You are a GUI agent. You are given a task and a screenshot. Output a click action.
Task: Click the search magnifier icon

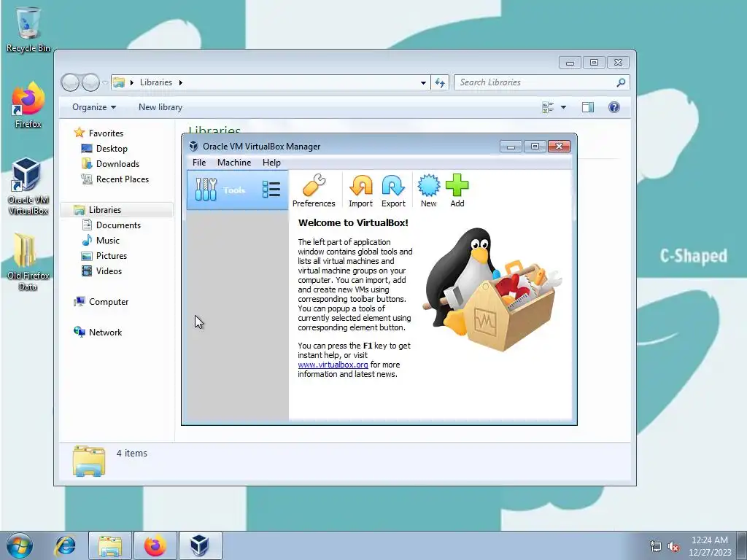pos(621,83)
